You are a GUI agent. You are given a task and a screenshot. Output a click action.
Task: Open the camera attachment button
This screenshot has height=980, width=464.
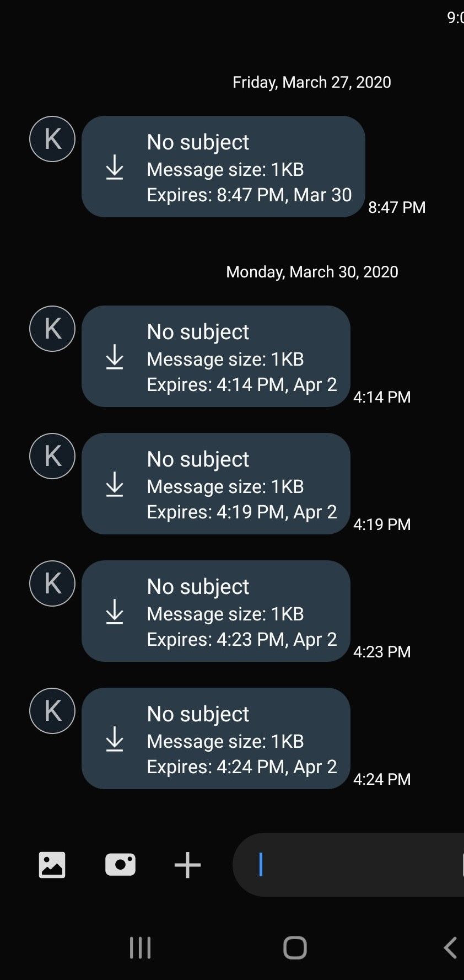pos(120,865)
